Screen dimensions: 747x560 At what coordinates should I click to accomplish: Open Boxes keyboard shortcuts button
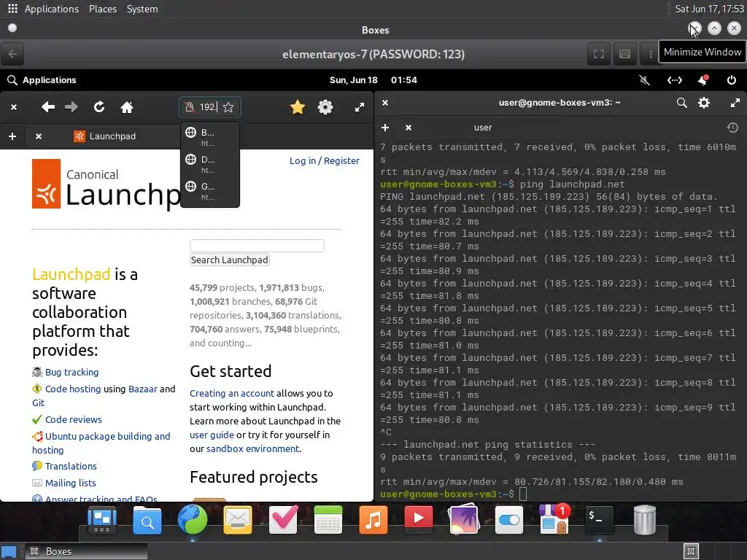click(x=624, y=54)
